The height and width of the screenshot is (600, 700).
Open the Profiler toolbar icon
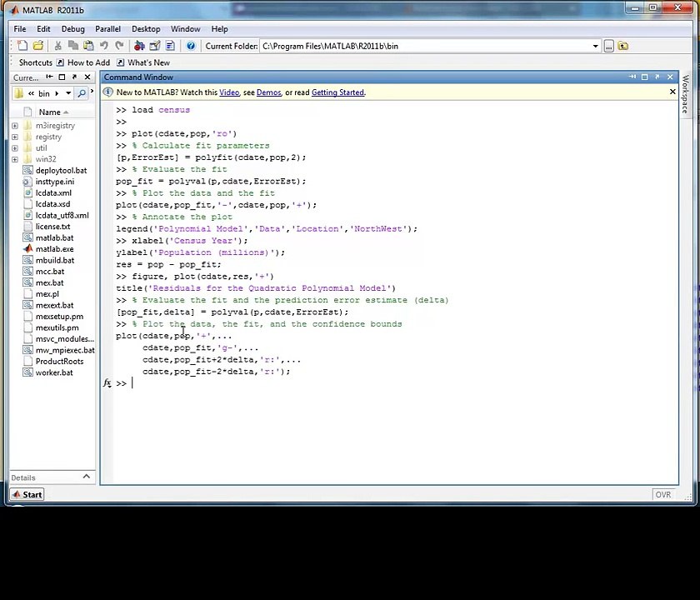coord(170,46)
